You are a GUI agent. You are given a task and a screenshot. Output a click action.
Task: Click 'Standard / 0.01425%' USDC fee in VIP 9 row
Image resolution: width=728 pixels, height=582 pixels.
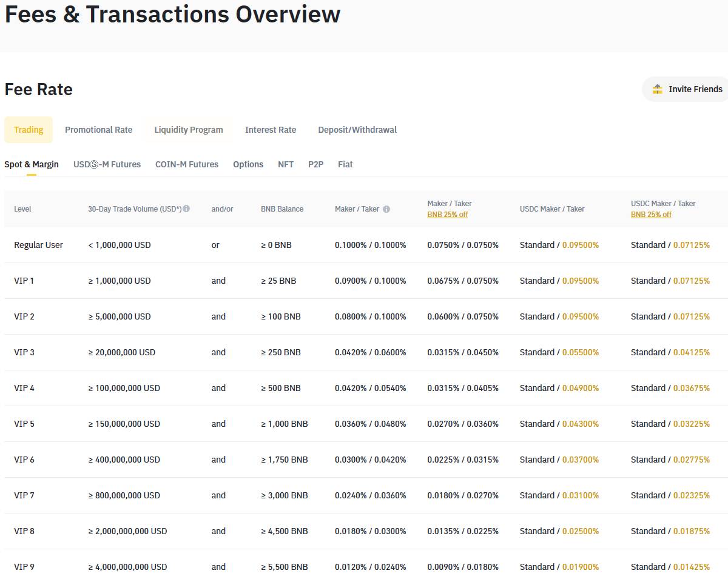pyautogui.click(x=670, y=567)
